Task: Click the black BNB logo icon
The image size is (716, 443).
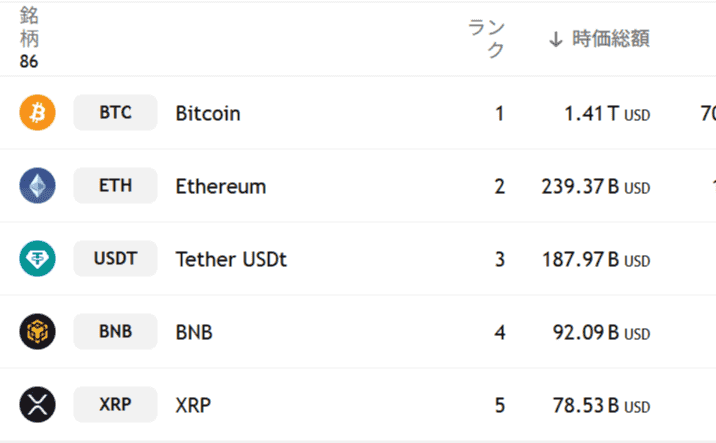Action: [37, 332]
